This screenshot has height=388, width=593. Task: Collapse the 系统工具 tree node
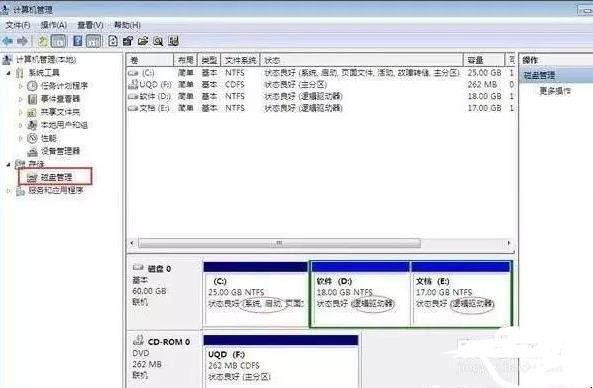click(8, 73)
